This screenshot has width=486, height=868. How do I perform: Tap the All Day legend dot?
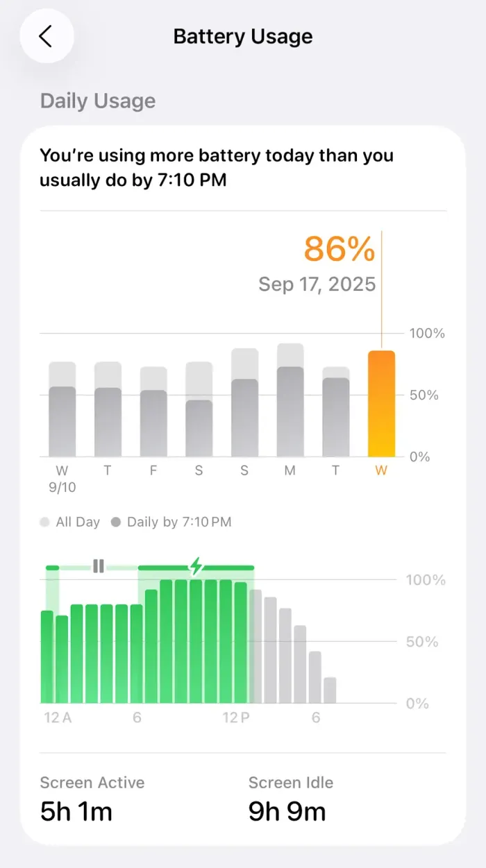pyautogui.click(x=45, y=522)
